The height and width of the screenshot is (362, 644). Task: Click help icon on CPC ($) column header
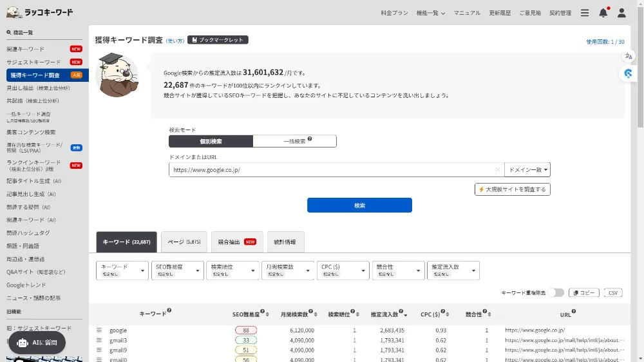pos(443,312)
